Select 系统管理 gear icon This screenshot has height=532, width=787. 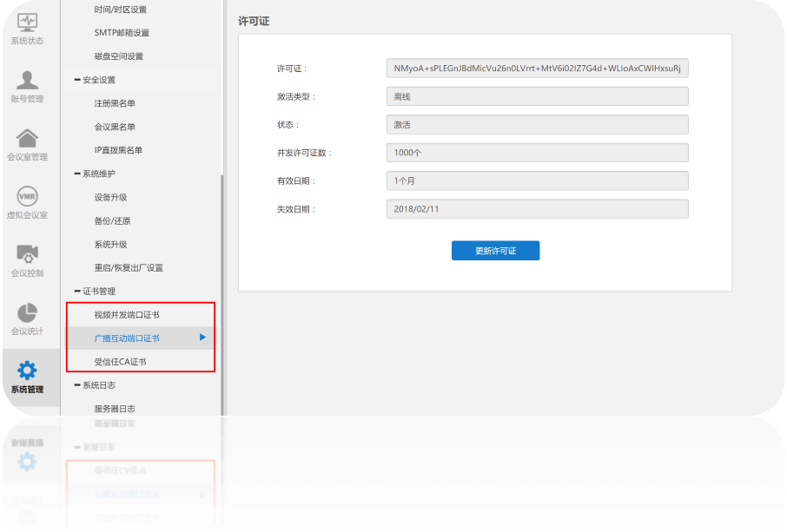coord(27,371)
